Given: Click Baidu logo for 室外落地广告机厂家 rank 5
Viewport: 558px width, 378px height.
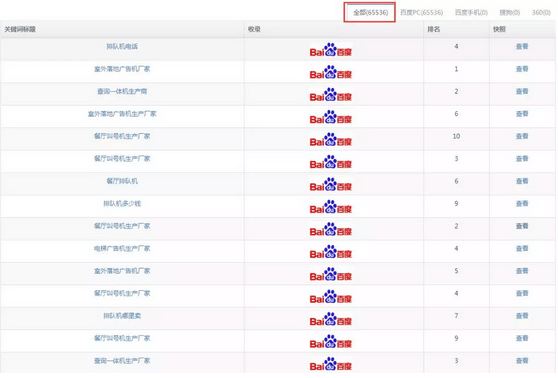Looking at the screenshot, I should coord(331,274).
